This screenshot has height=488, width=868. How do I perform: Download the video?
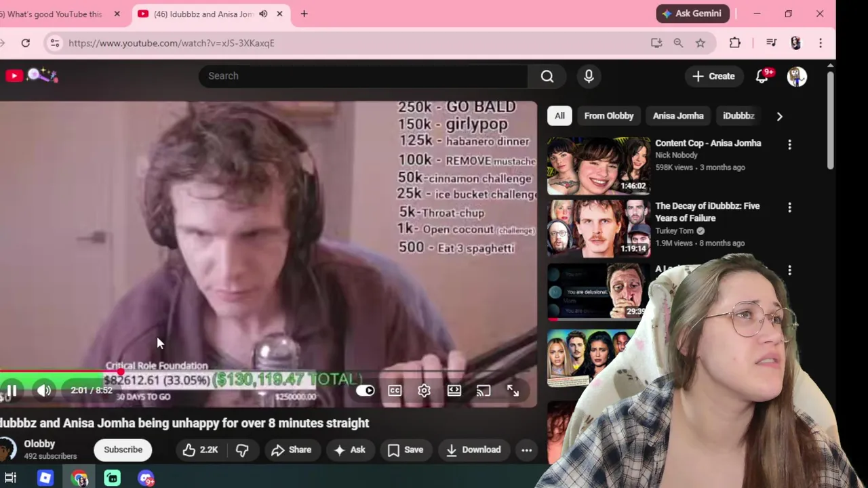coord(473,449)
